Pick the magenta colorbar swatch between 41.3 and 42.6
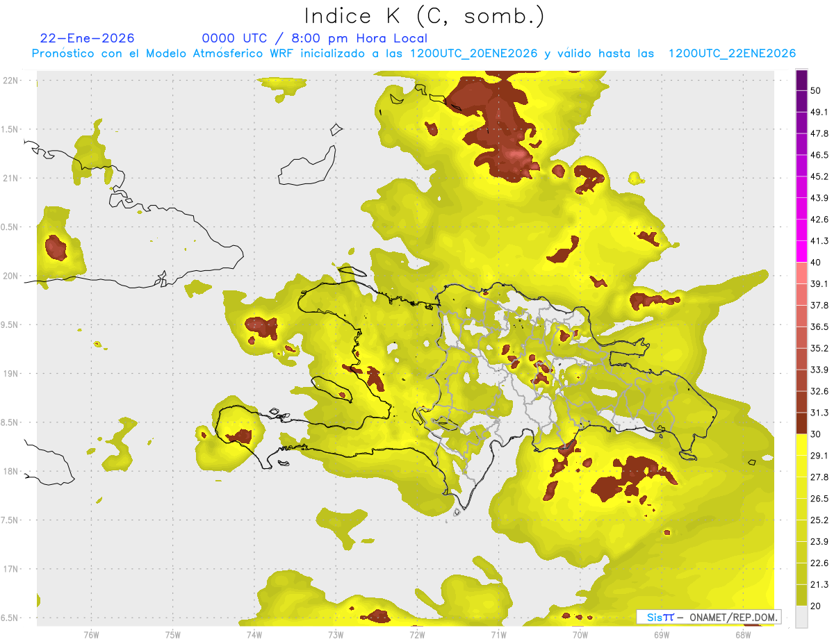This screenshot has width=834, height=644. point(801,230)
